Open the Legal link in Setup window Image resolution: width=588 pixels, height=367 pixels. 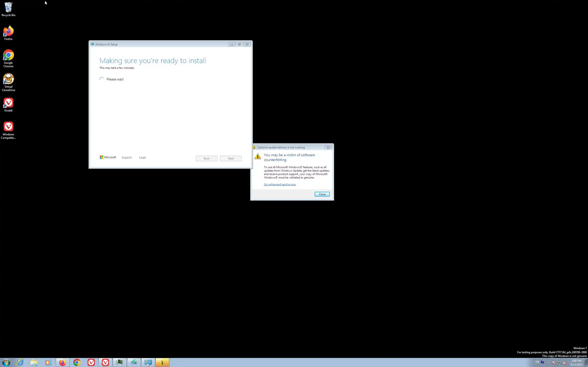click(x=142, y=158)
